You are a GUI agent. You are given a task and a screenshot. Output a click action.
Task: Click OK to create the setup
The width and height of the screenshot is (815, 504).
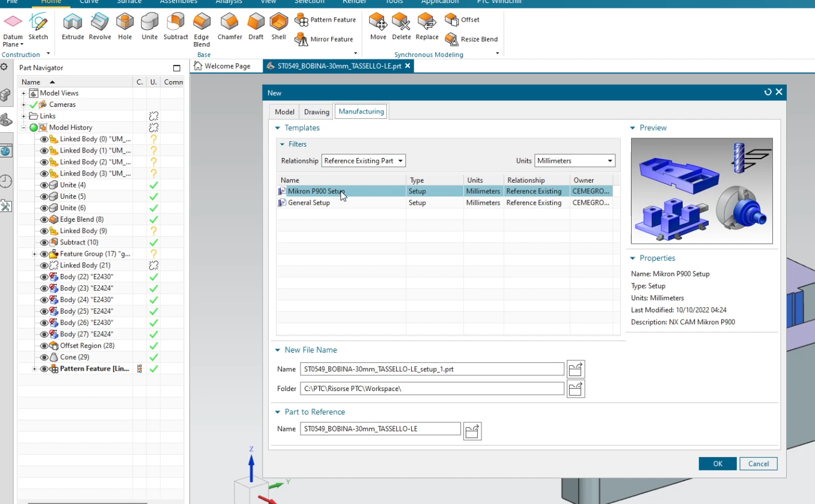coord(717,463)
